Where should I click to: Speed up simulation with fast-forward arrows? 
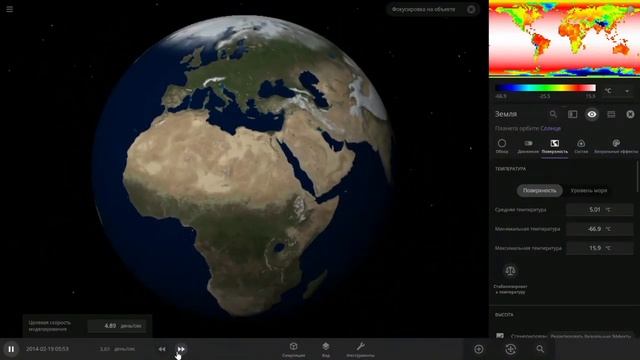(180, 349)
